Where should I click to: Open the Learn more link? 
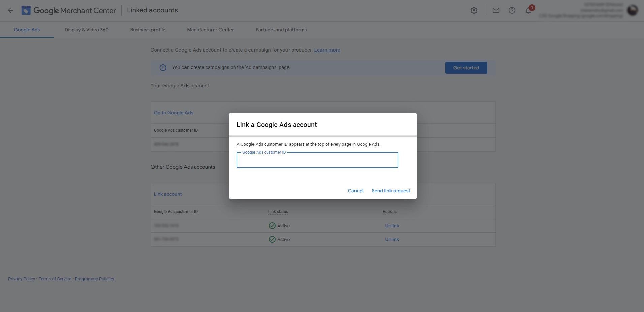[x=327, y=50]
